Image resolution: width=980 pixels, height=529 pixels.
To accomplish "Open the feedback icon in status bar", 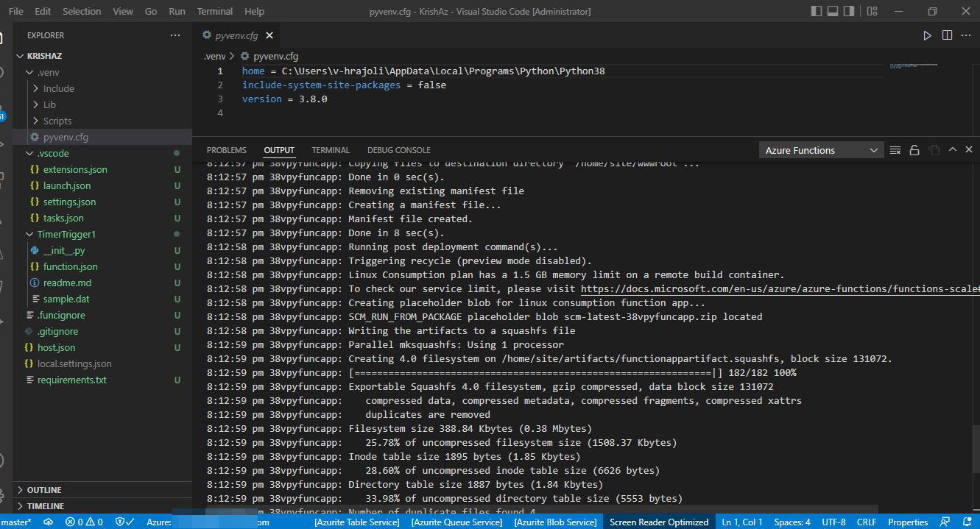I will click(x=946, y=522).
